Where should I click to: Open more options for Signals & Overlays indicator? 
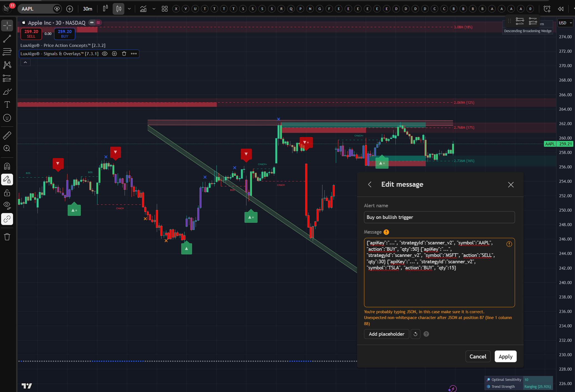[134, 54]
